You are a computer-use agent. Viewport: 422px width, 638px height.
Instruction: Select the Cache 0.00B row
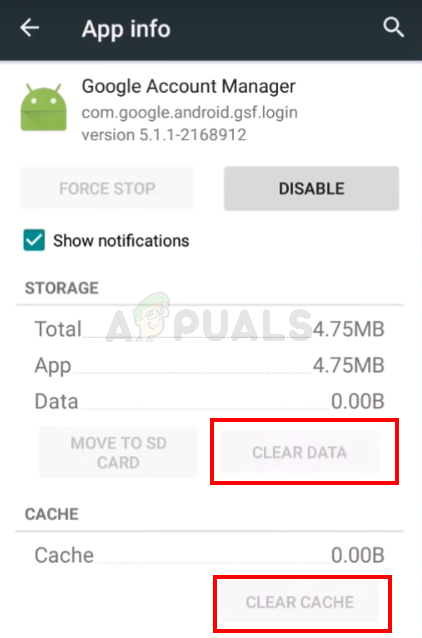[210, 555]
